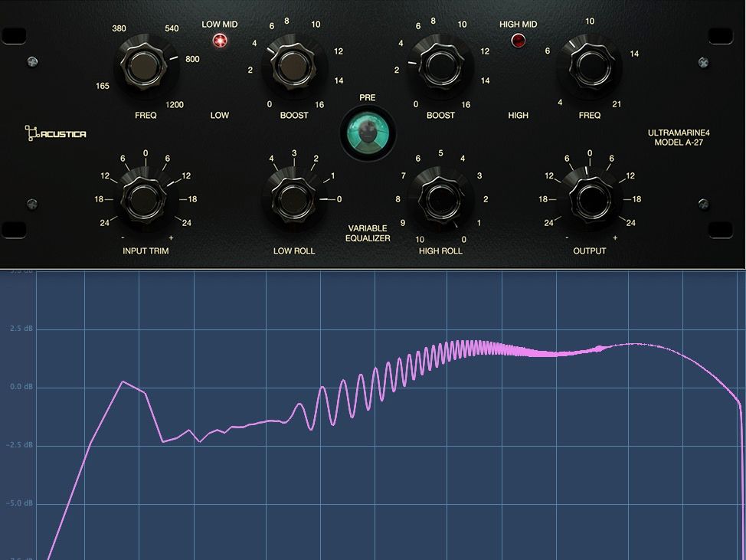Image resolution: width=746 pixels, height=560 pixels.
Task: Click the plus sign under OUTPUT knob
Action: point(615,237)
